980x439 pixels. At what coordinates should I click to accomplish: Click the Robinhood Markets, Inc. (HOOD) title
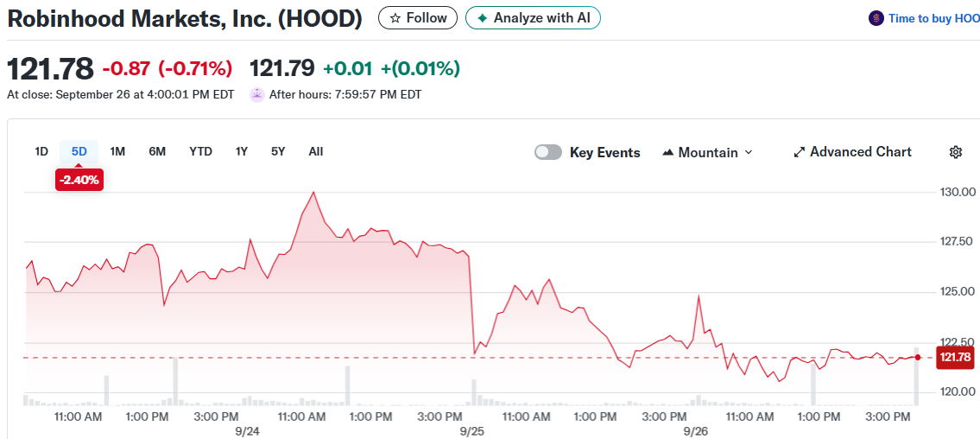coord(185,18)
